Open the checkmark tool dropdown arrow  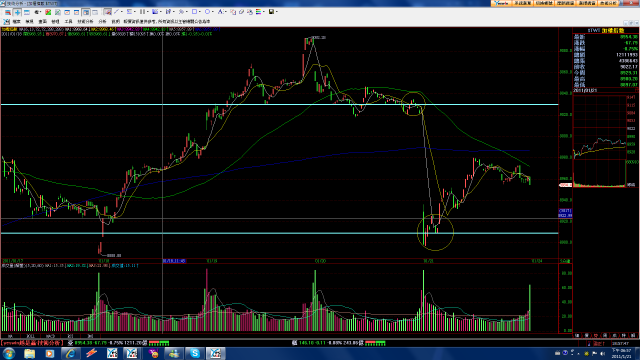pyautogui.click(x=174, y=12)
